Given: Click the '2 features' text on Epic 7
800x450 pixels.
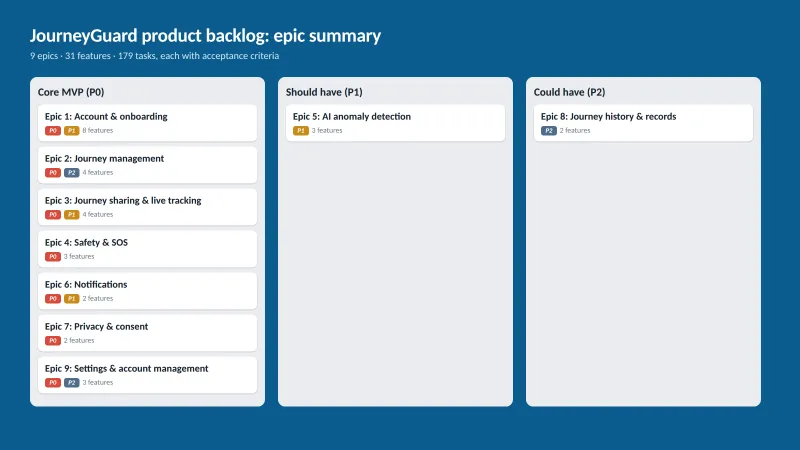Looking at the screenshot, I should coord(79,341).
